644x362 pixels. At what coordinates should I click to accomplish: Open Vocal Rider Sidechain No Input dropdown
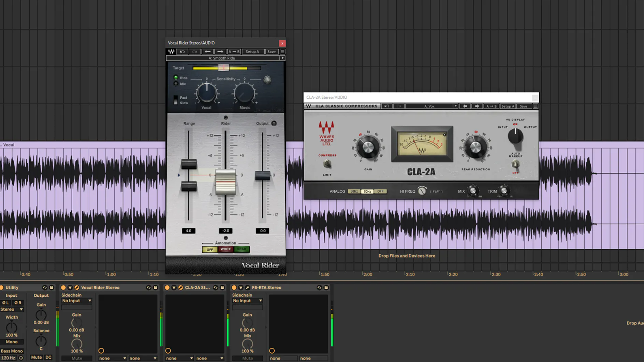point(76,301)
